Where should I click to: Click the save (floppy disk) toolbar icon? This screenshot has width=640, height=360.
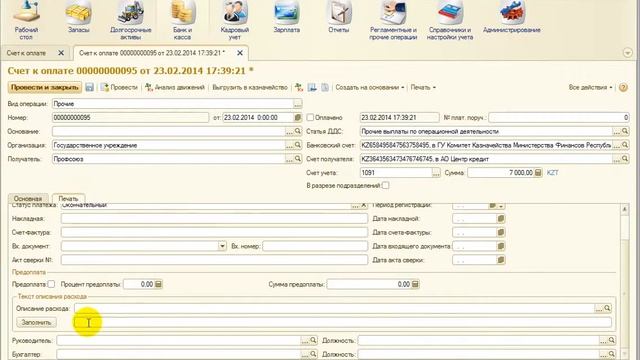(x=89, y=87)
